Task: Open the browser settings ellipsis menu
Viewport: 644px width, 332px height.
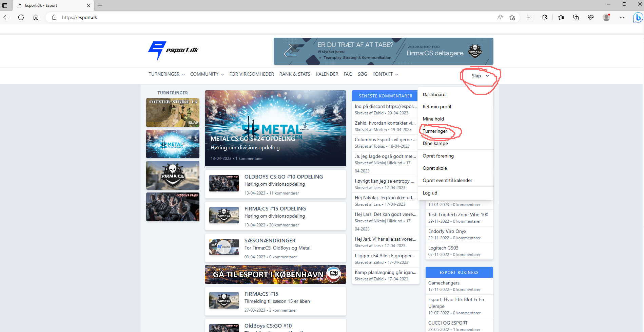Action: tap(622, 17)
